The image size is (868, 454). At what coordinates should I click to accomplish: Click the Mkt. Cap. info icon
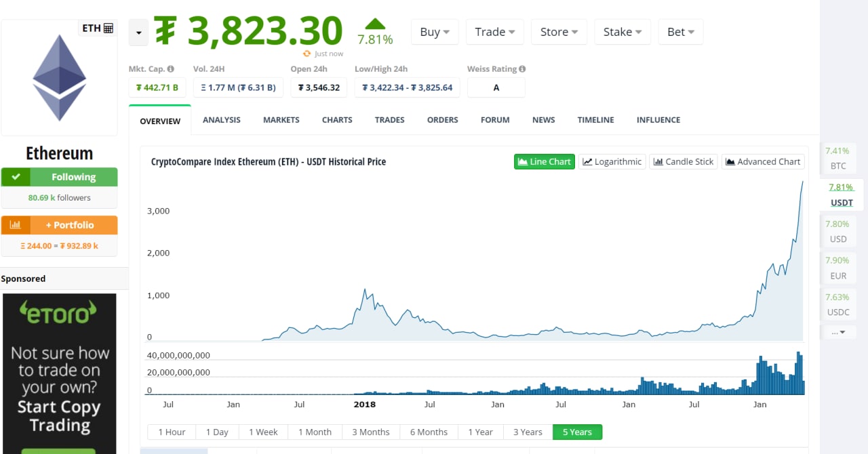(x=170, y=69)
